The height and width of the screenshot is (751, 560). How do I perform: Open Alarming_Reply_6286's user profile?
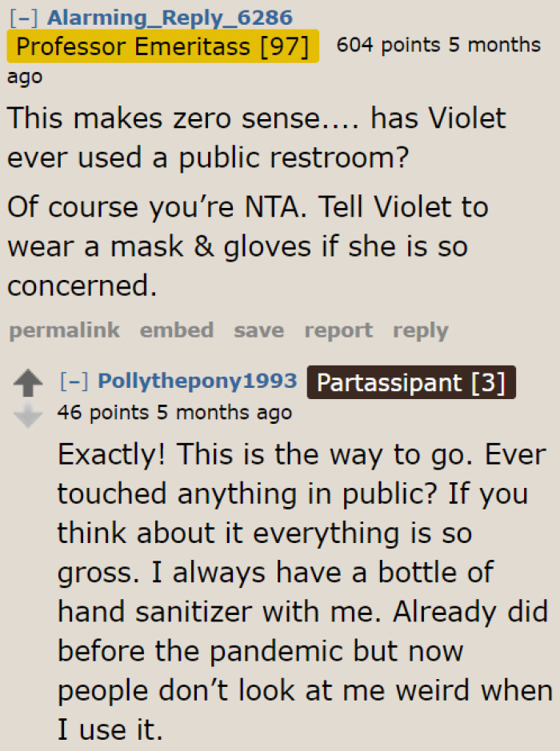click(x=170, y=17)
